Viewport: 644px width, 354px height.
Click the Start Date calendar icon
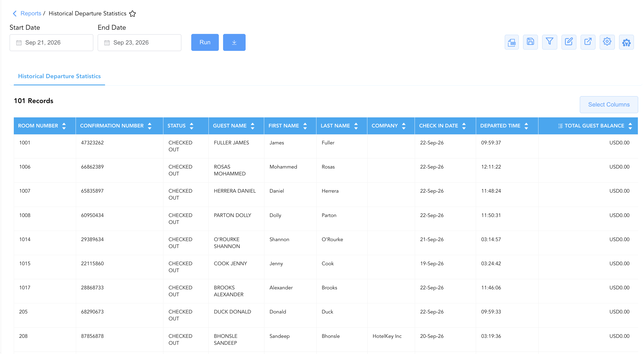coord(19,43)
